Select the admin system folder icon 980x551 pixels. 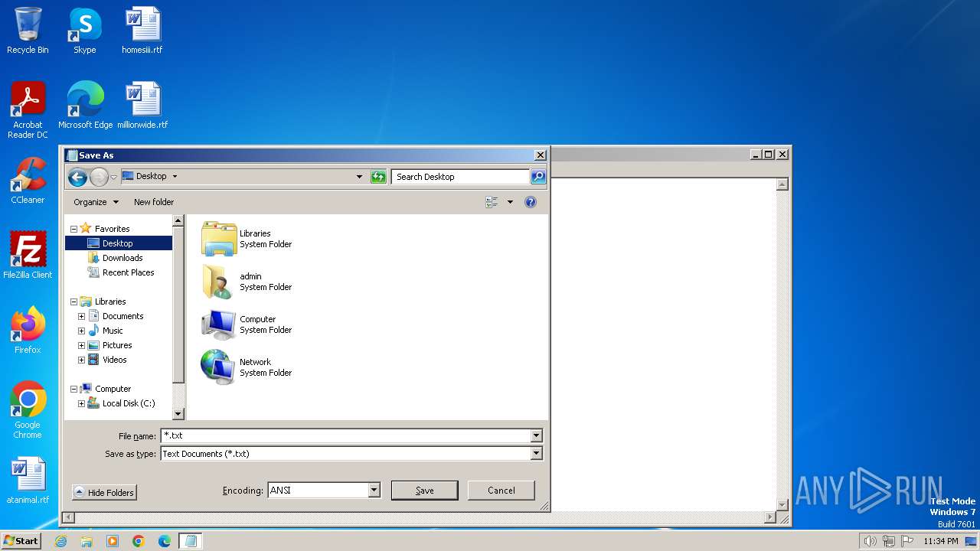219,282
